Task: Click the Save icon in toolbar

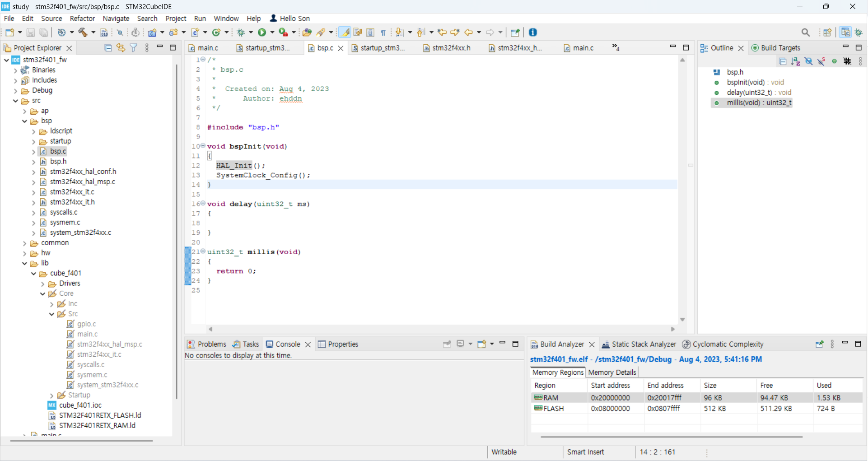Action: (31, 33)
